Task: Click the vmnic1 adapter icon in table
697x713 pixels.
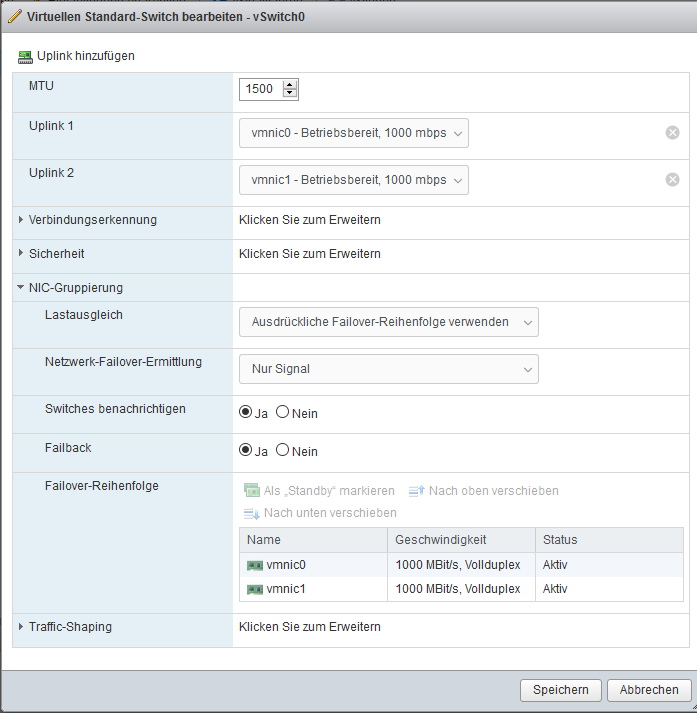Action: (x=255, y=589)
